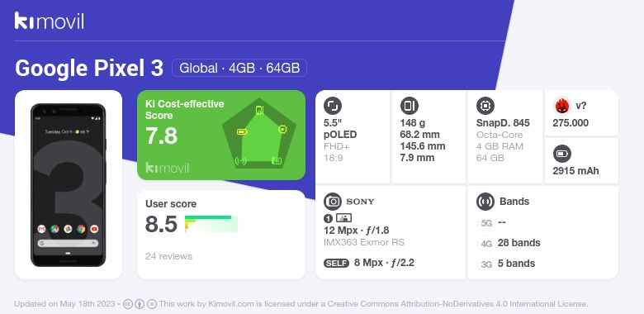The width and height of the screenshot is (644, 314).
Task: Click the Creative Commons license icon
Action: [x=128, y=304]
